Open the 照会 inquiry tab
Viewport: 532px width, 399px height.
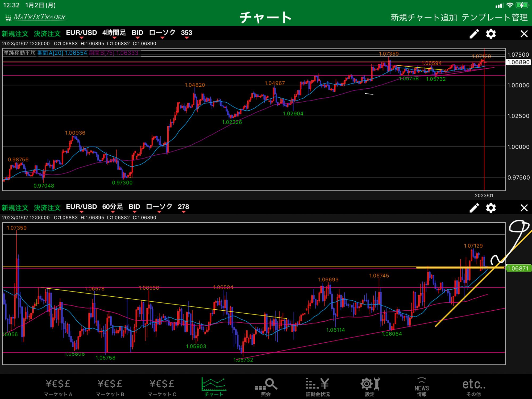coord(266,387)
